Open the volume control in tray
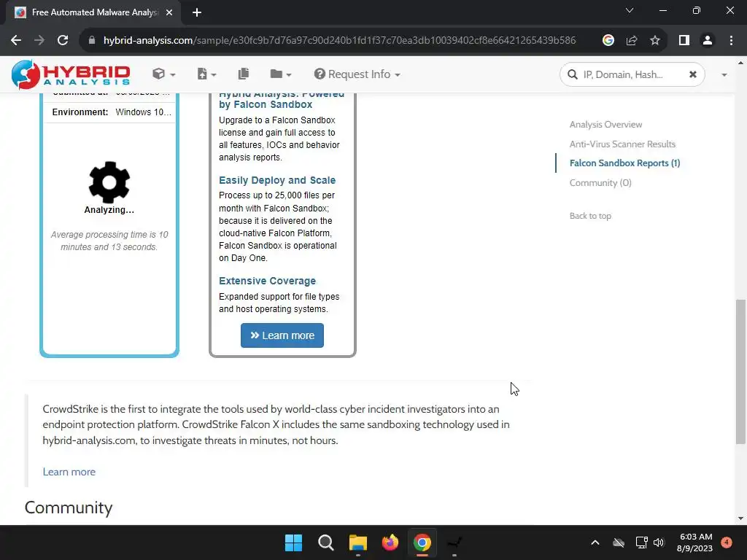Image resolution: width=747 pixels, height=560 pixels. pos(659,542)
